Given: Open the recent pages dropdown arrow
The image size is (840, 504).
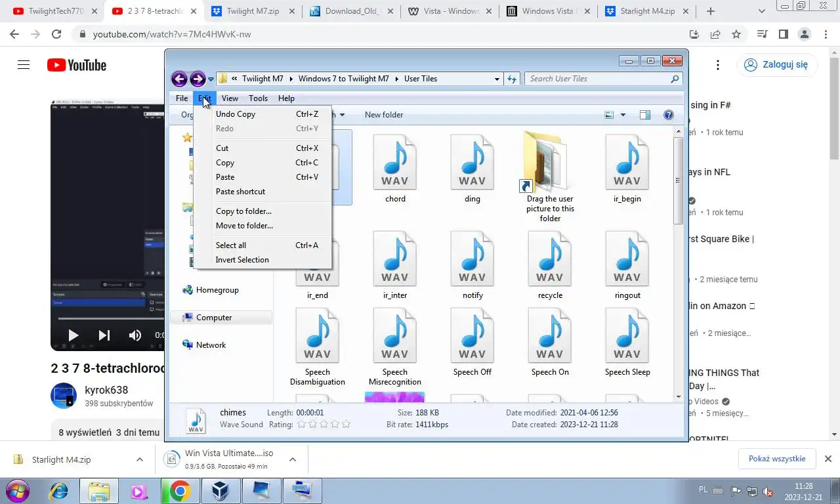Looking at the screenshot, I should point(211,79).
